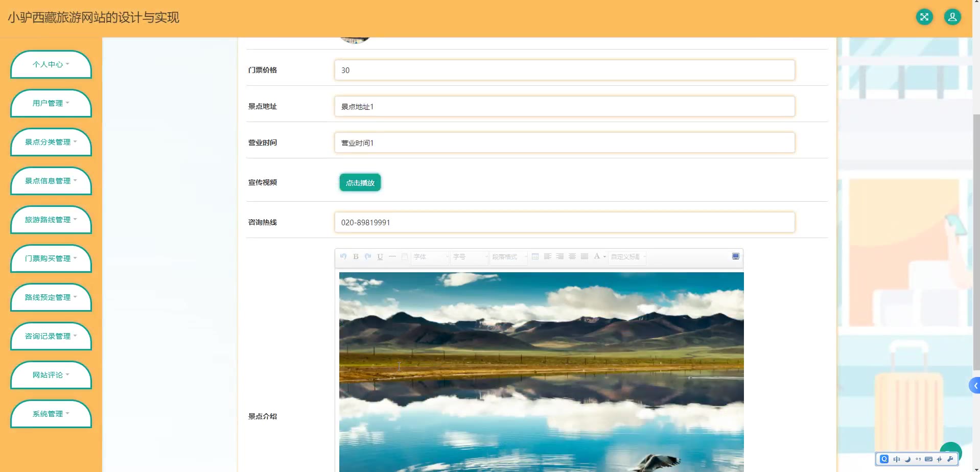
Task: Click the lake landscape image in editor
Action: [542, 372]
